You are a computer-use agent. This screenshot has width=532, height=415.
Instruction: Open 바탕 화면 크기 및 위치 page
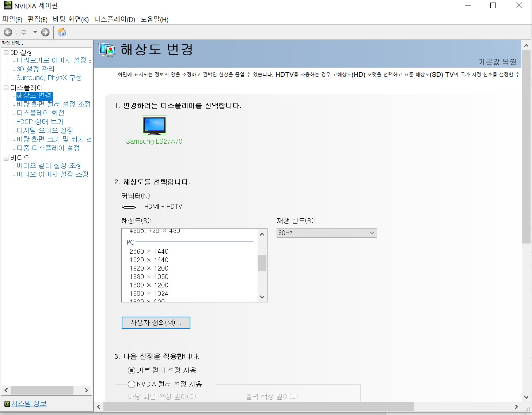pos(54,139)
